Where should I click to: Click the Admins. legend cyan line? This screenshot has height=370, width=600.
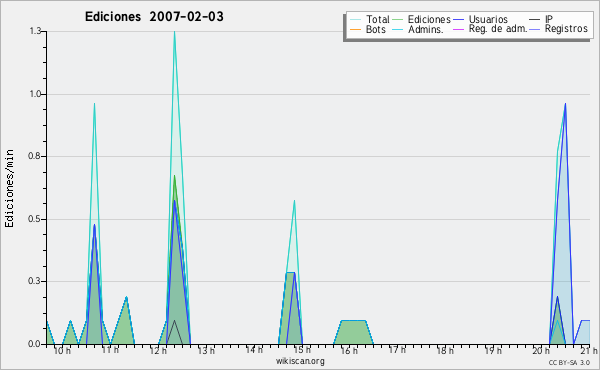coord(398,29)
